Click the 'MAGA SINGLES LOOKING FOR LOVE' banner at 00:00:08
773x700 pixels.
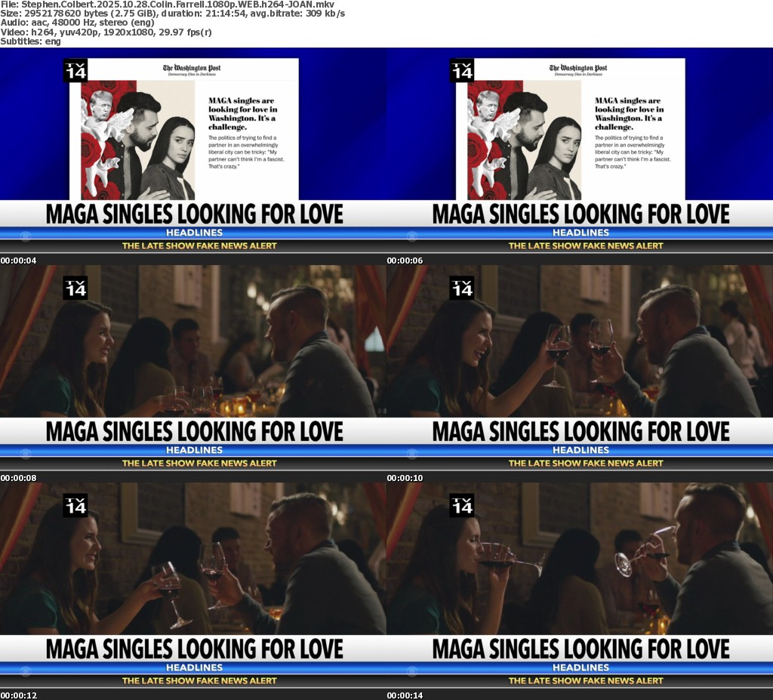pos(193,431)
